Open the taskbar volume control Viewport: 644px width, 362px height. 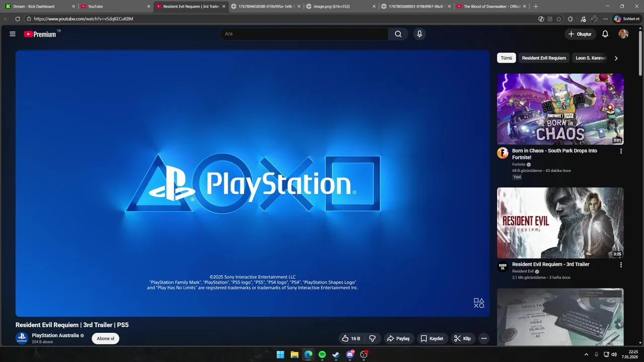click(614, 354)
